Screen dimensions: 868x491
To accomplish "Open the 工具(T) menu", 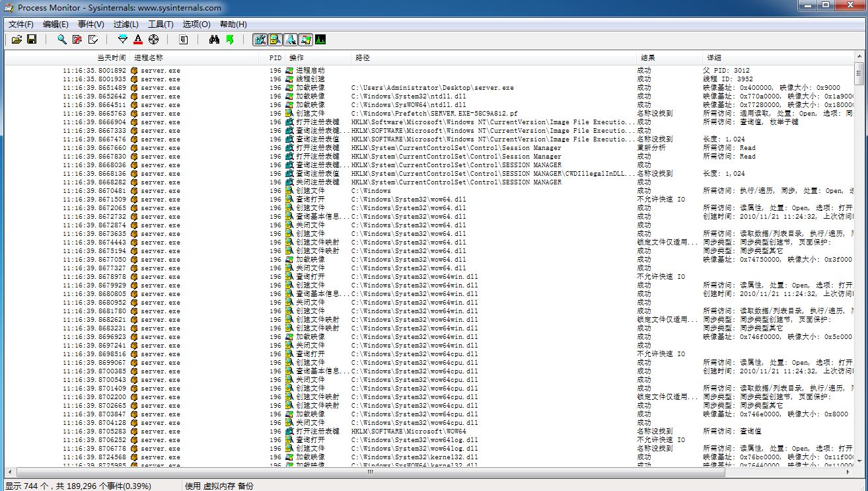I will point(161,24).
